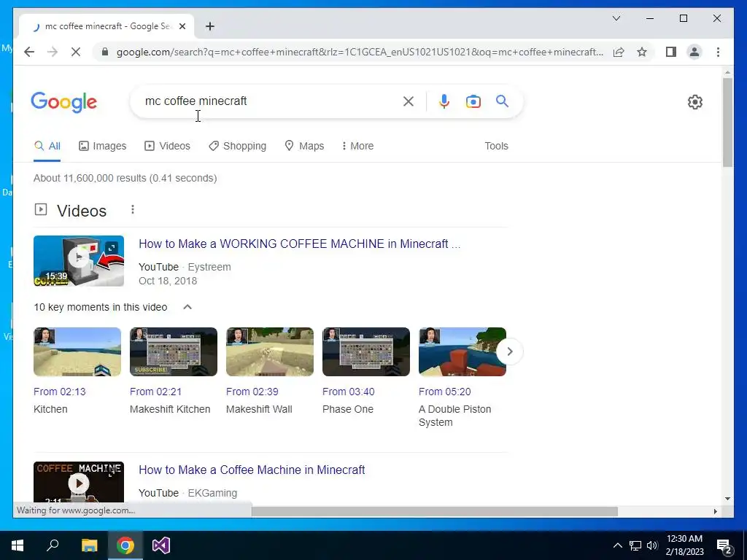Open notification center in system tray
The image size is (747, 560).
point(724,545)
